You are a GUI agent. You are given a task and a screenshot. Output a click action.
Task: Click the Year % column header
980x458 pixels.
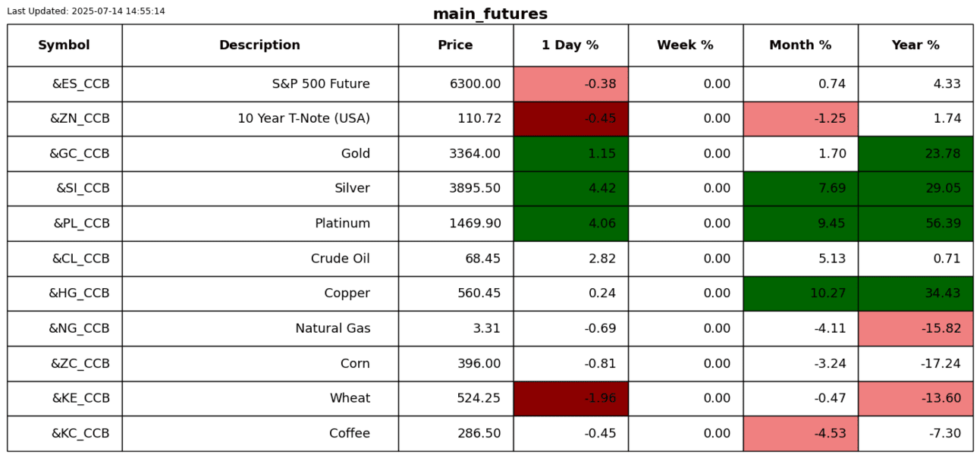coord(915,45)
